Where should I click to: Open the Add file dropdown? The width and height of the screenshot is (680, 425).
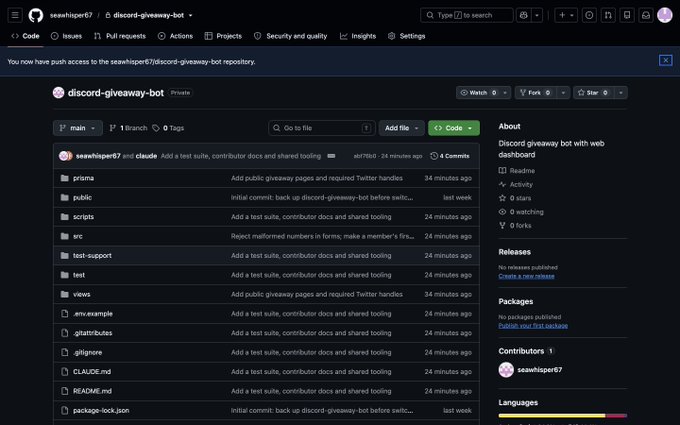click(x=402, y=128)
